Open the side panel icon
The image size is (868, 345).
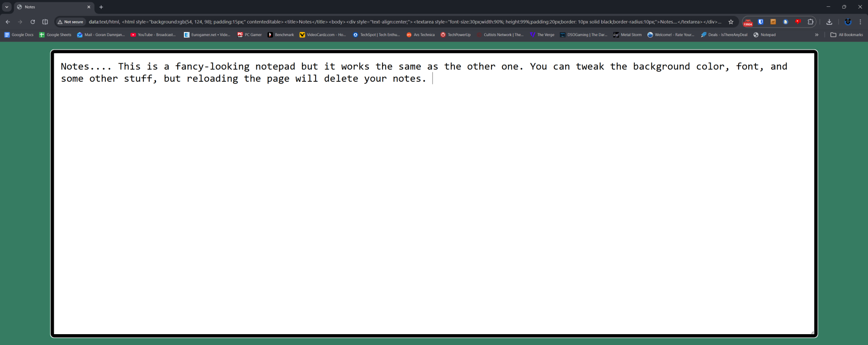45,22
